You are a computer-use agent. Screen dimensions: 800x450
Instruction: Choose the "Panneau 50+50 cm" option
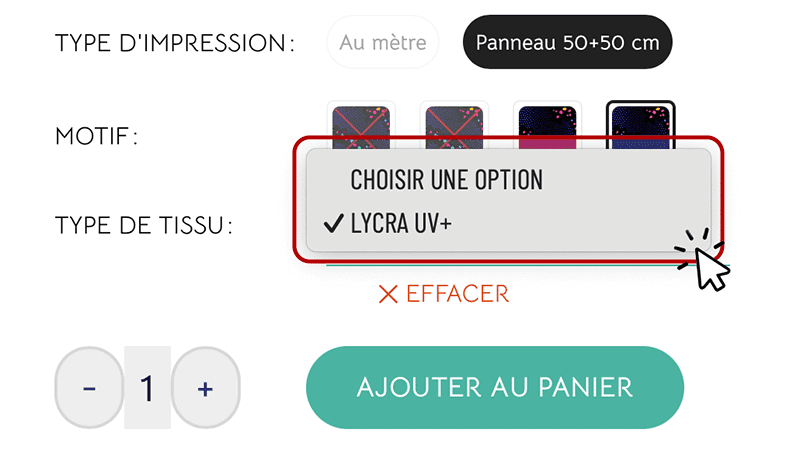pyautogui.click(x=567, y=42)
